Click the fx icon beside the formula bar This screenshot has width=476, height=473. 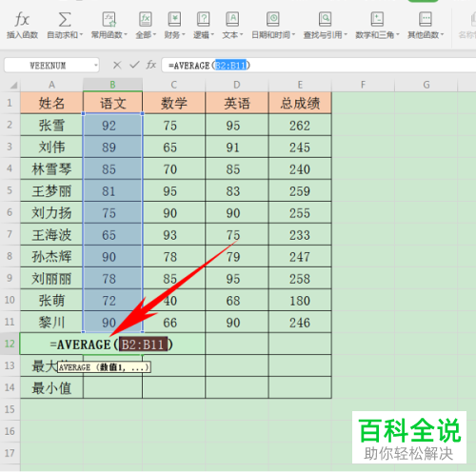(x=151, y=65)
